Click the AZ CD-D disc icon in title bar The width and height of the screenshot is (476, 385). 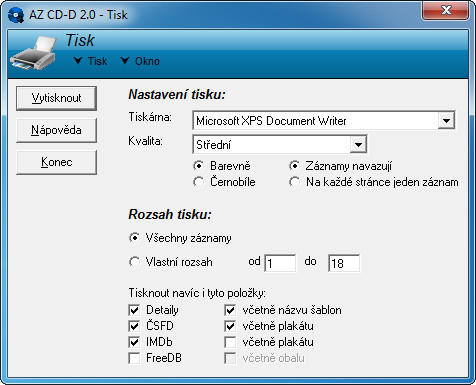pos(16,15)
